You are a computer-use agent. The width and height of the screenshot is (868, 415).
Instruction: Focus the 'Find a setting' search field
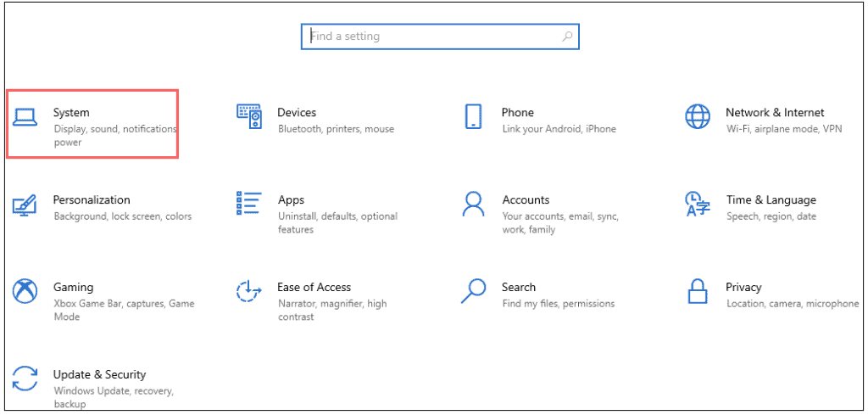(432, 36)
